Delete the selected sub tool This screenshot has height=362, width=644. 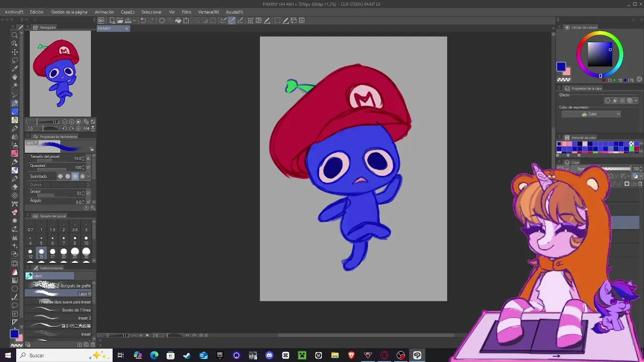[93, 345]
